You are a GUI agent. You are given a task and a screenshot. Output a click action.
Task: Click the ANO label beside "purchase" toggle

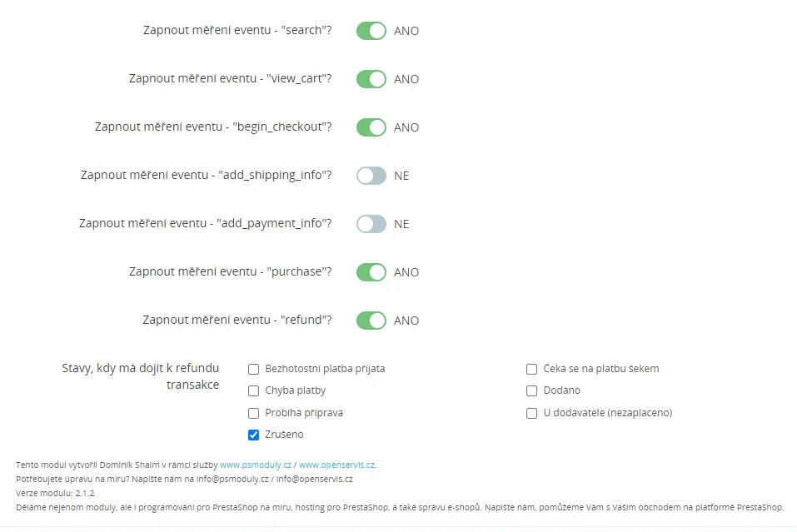point(406,272)
